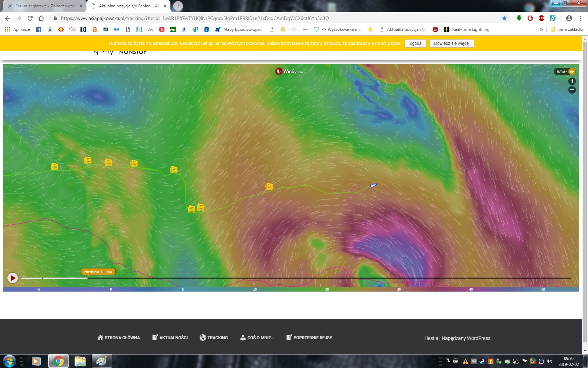The image size is (588, 368).
Task: Go to the browser home page
Action: (41, 18)
